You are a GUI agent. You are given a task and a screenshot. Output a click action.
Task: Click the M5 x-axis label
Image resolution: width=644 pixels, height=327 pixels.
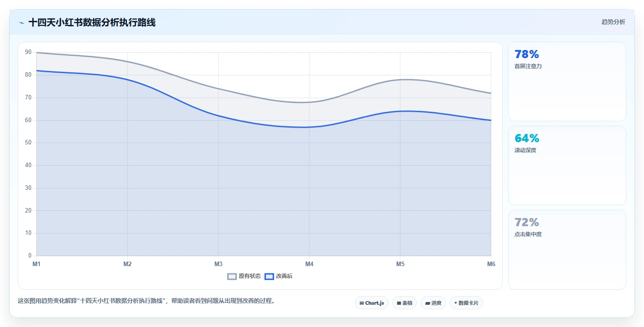pos(400,264)
